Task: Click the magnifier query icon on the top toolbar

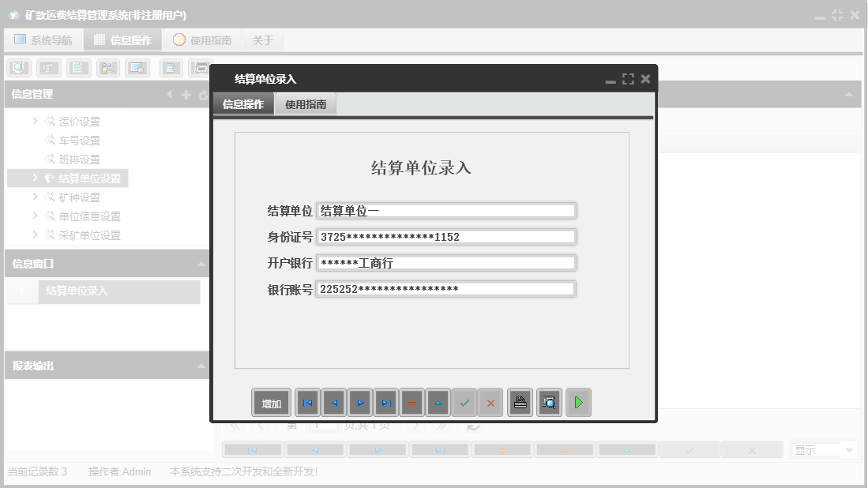Action: click(19, 68)
